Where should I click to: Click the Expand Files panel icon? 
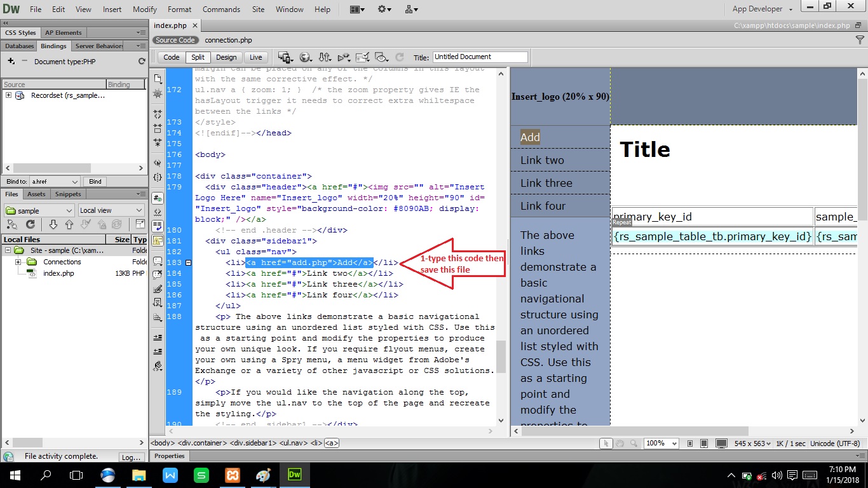140,224
